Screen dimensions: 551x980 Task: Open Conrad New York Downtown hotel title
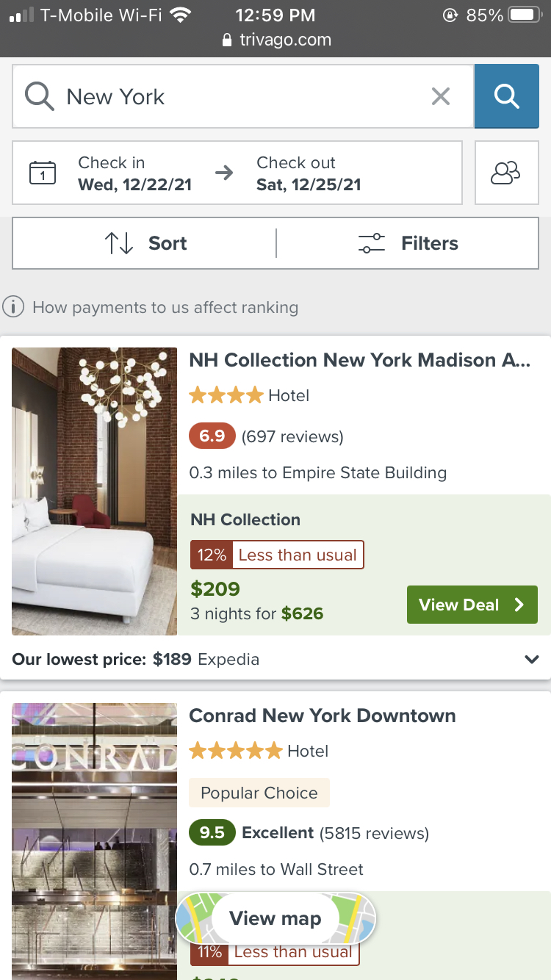(x=323, y=716)
